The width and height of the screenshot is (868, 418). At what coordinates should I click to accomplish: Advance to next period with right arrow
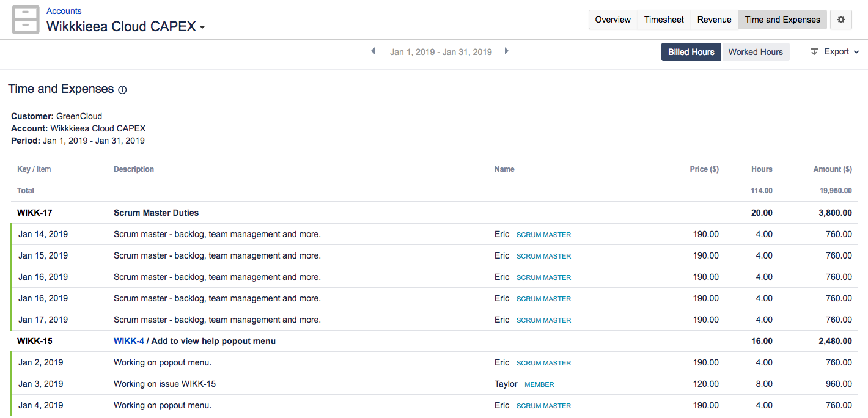[x=506, y=51]
